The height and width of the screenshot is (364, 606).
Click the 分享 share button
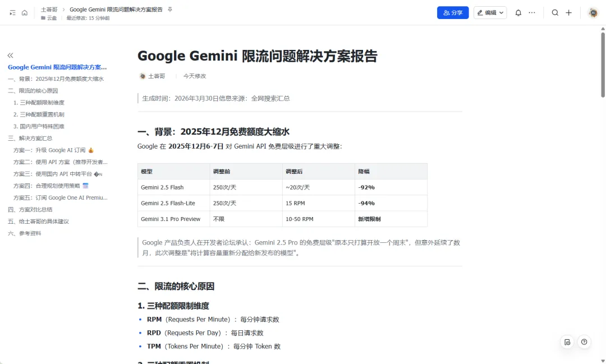pos(453,13)
